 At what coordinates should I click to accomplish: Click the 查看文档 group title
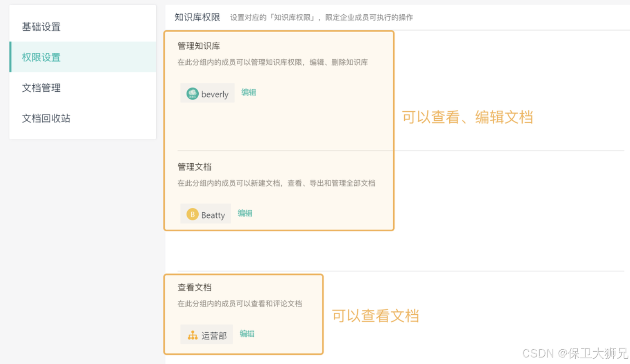(195, 287)
